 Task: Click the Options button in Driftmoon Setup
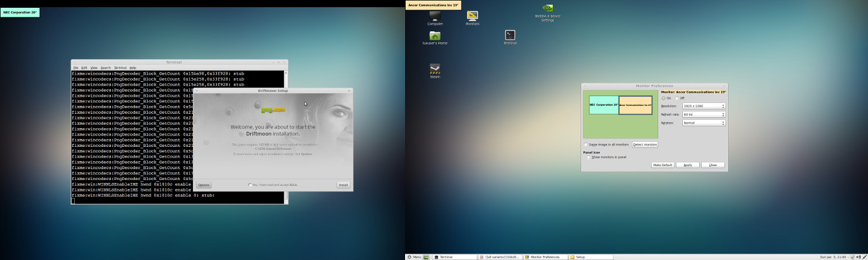204,185
